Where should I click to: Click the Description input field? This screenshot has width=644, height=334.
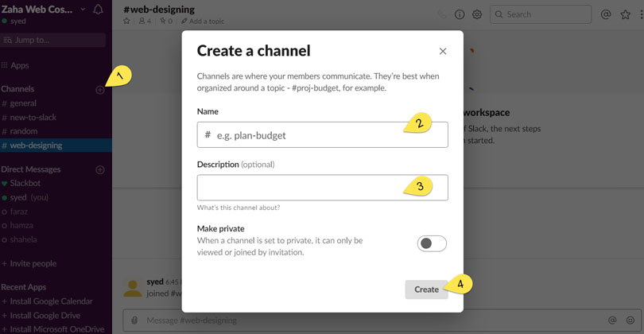pyautogui.click(x=323, y=188)
